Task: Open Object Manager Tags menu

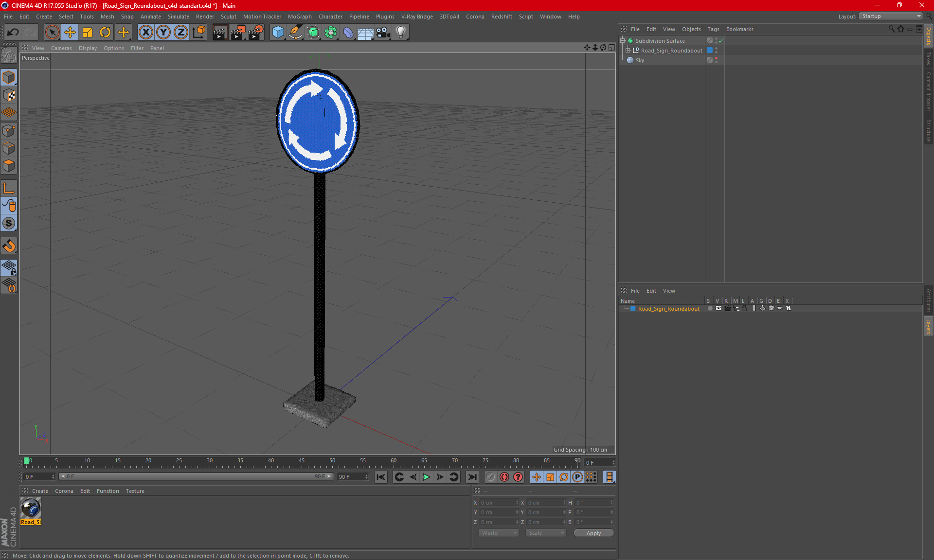Action: (x=713, y=29)
